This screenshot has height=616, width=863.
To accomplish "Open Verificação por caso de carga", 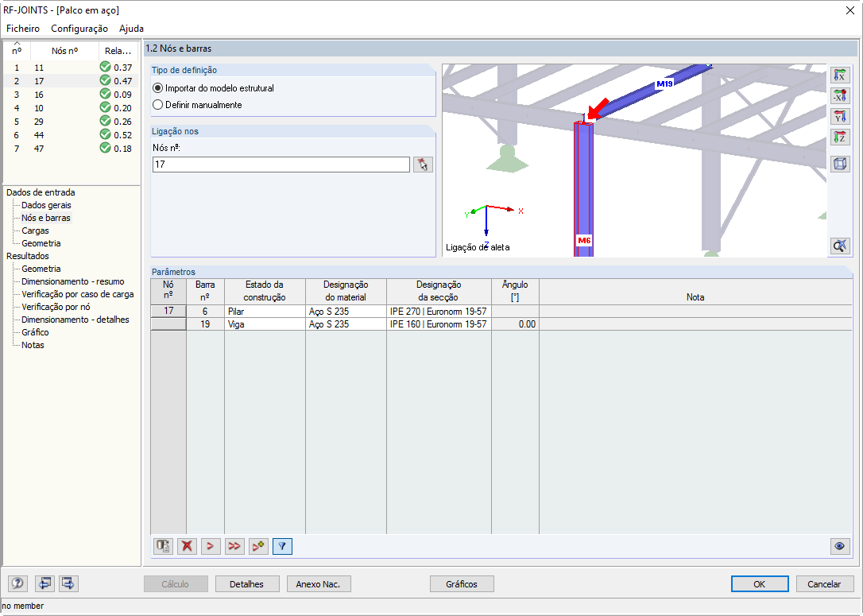I will tap(78, 294).
